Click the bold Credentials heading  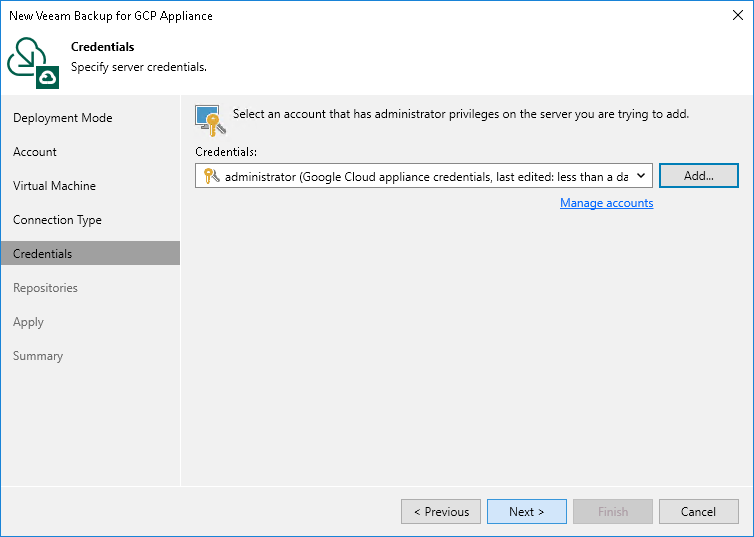pyautogui.click(x=102, y=47)
